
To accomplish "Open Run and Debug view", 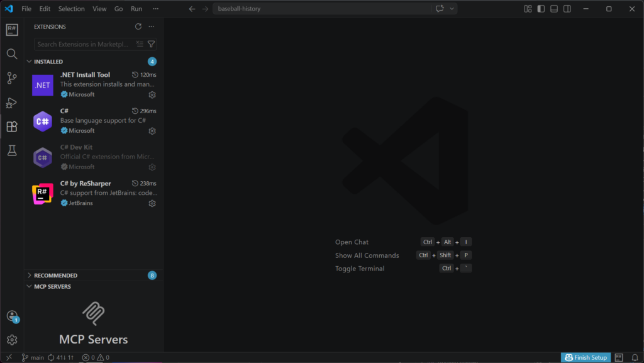I will point(11,103).
